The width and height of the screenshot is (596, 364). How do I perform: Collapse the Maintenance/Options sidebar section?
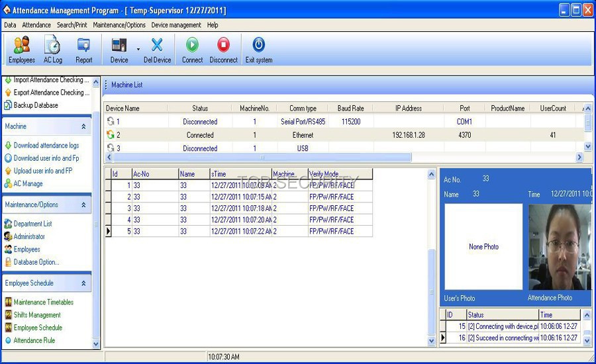click(x=83, y=205)
